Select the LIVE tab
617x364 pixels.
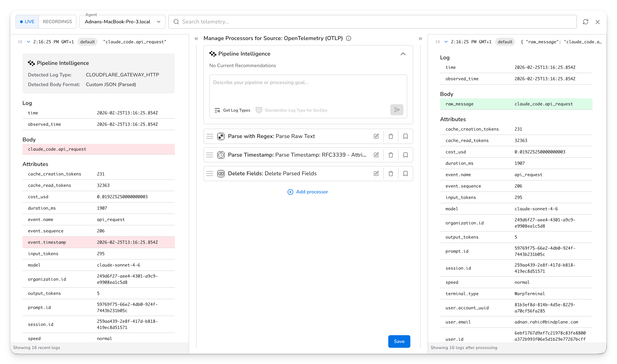coord(27,22)
